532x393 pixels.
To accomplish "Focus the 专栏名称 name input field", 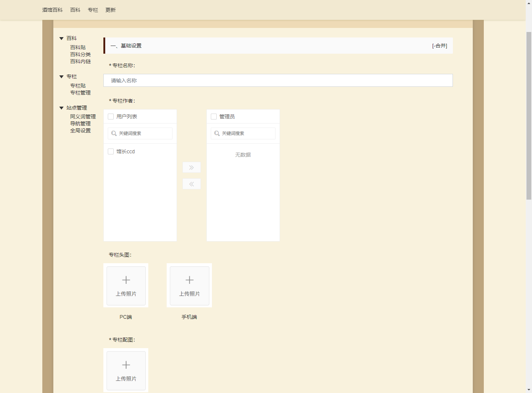I will click(x=278, y=81).
